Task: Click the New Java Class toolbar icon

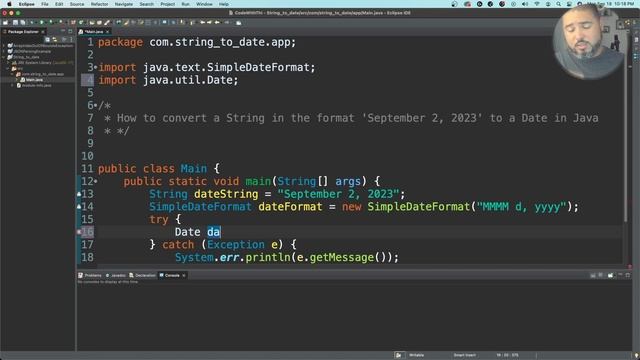Action: pos(81,22)
